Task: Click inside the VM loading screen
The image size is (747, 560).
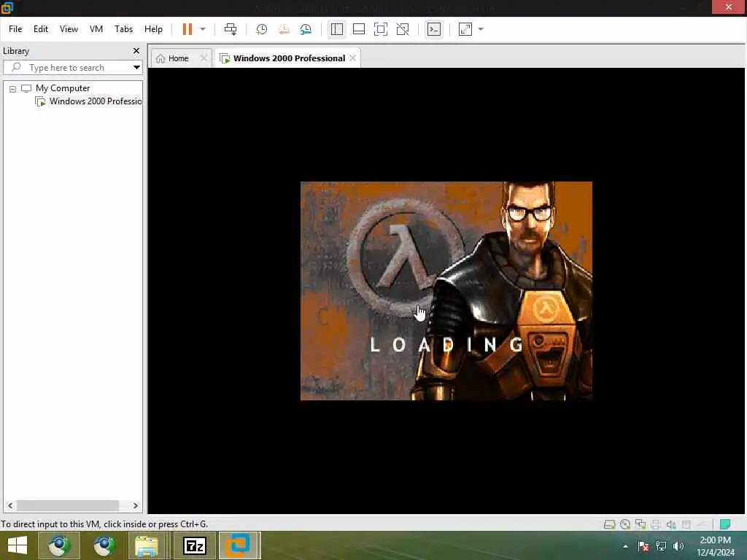Action: click(x=446, y=290)
